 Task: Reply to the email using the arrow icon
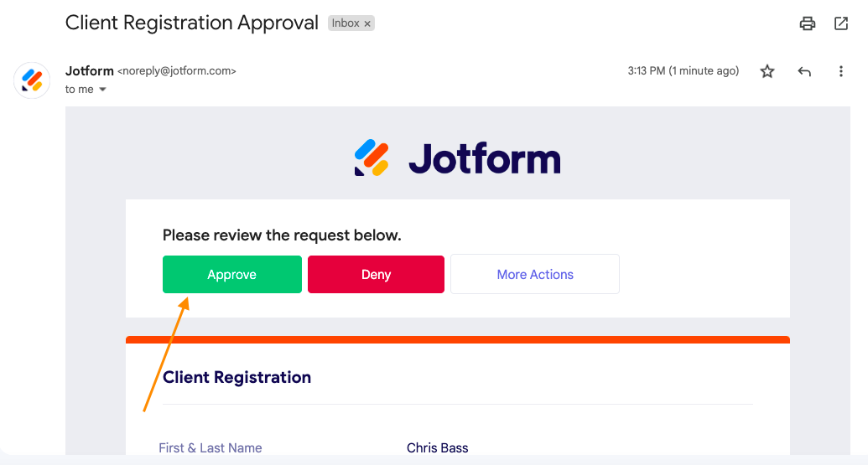click(804, 72)
